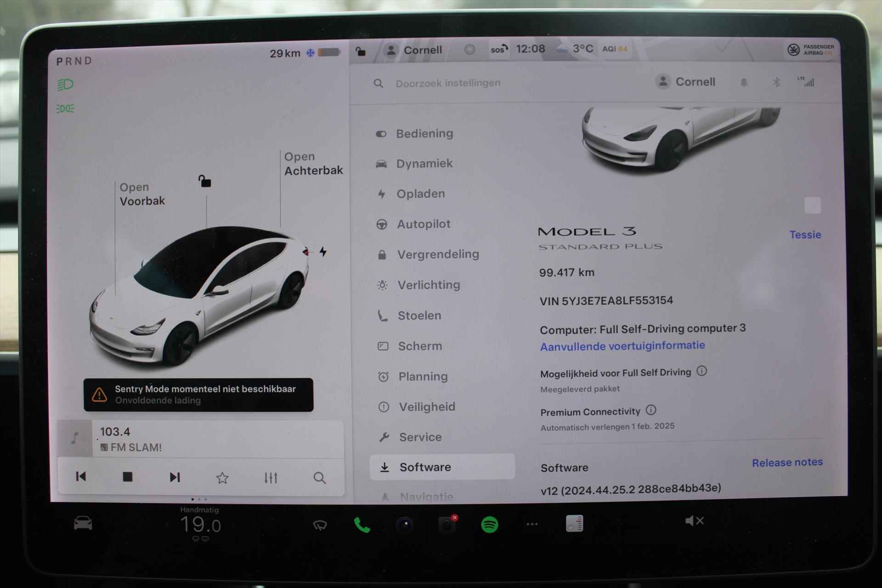This screenshot has width=882, height=588.
Task: Open the Cornell driver profile in top bar
Action: click(x=413, y=50)
